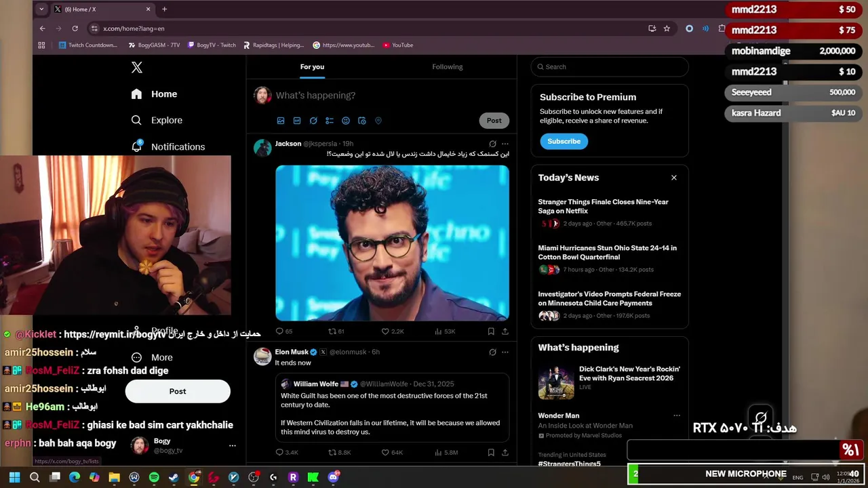The image size is (868, 488).
Task: Click the X logo in the sidebar
Action: 137,67
